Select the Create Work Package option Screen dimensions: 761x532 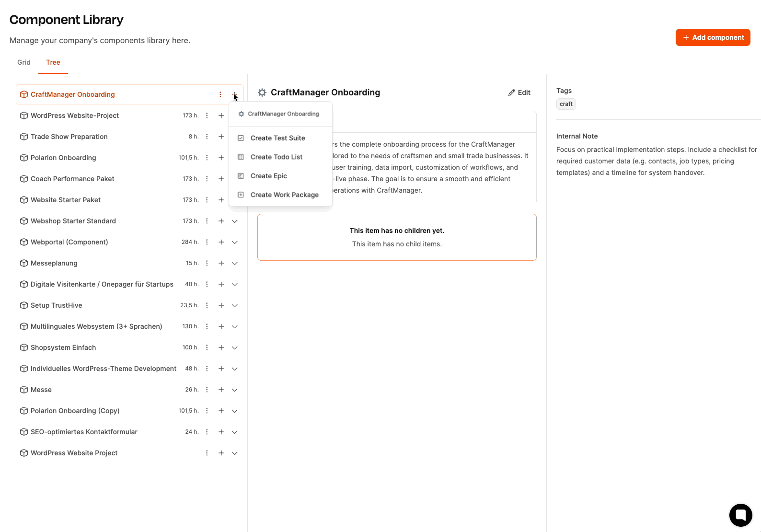(x=284, y=195)
